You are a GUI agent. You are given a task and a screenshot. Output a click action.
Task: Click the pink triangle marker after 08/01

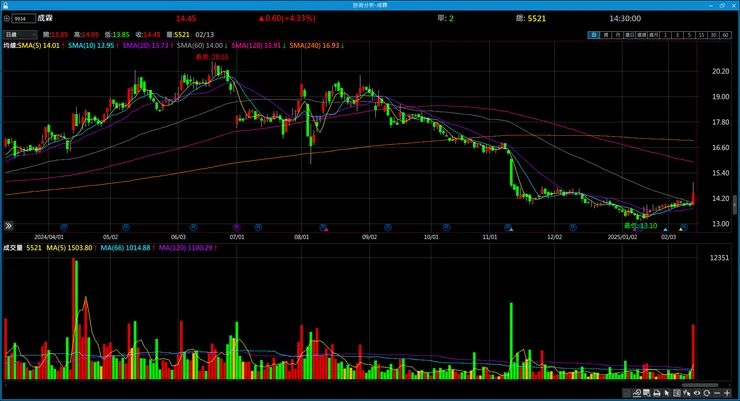(x=326, y=229)
